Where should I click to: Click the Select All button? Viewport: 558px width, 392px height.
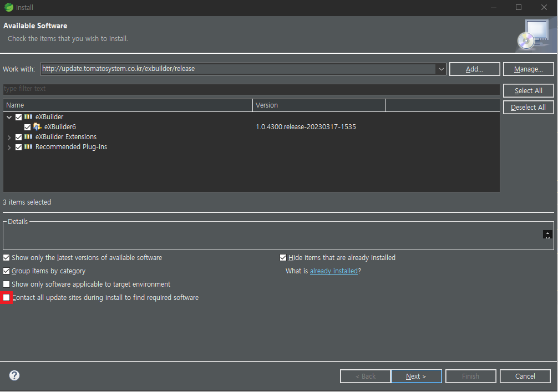click(529, 91)
